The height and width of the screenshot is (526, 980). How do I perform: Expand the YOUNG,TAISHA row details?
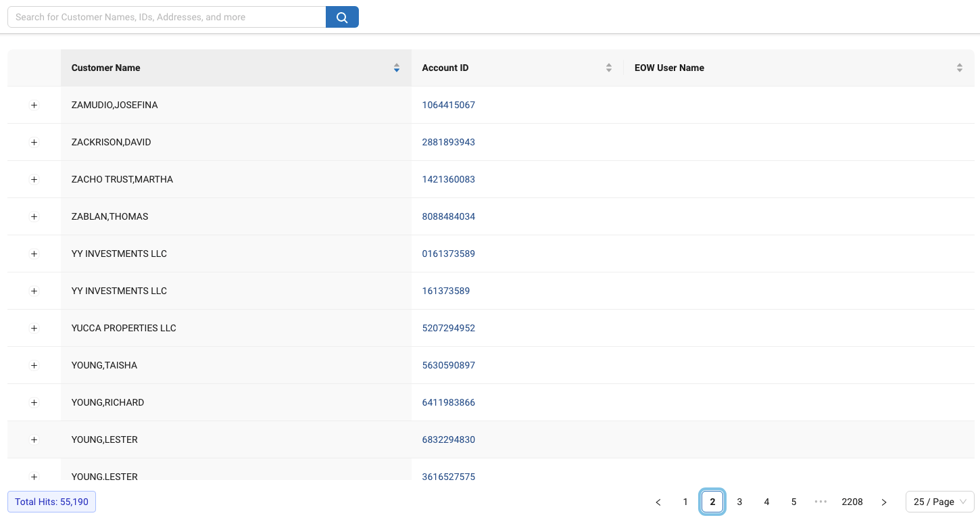pos(34,365)
